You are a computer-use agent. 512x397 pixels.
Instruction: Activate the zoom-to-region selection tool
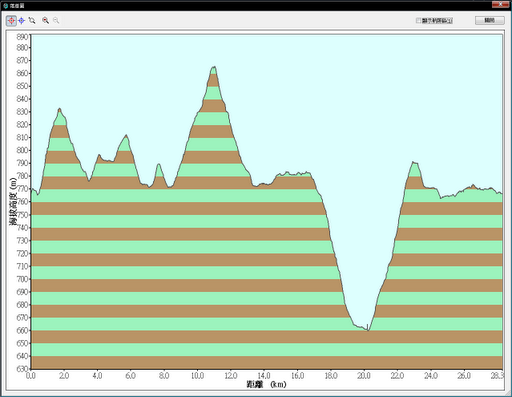click(x=32, y=21)
